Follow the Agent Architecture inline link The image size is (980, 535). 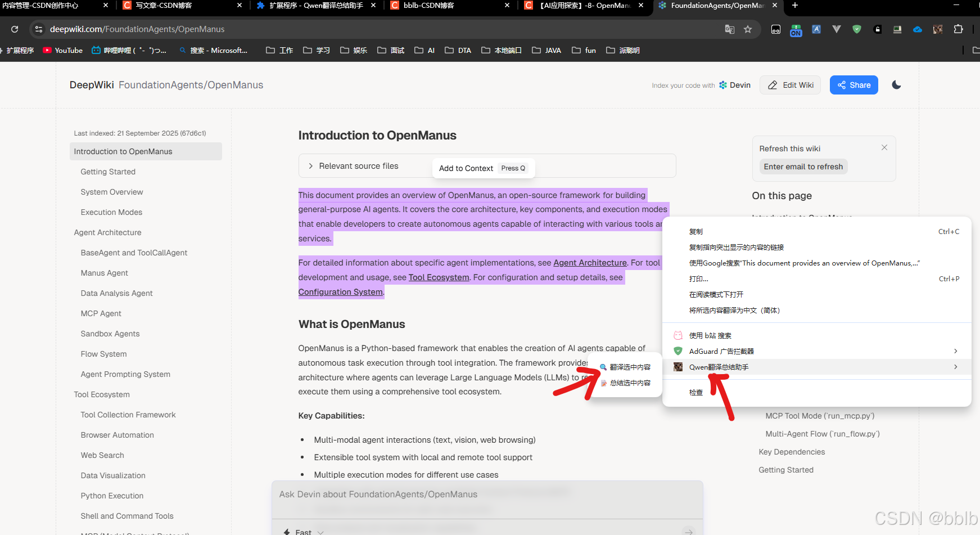pyautogui.click(x=590, y=263)
